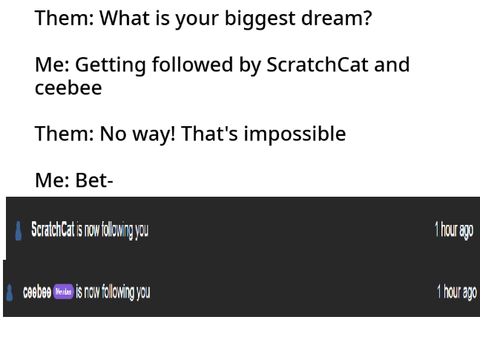This screenshot has width=480, height=360.
Task: Click the word 'impossible' in the caption
Action: [x=295, y=134]
